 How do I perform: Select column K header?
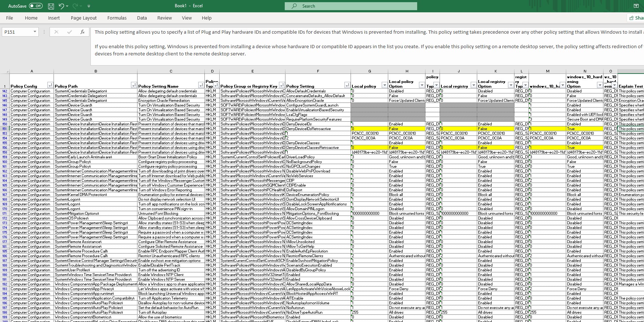click(x=496, y=71)
